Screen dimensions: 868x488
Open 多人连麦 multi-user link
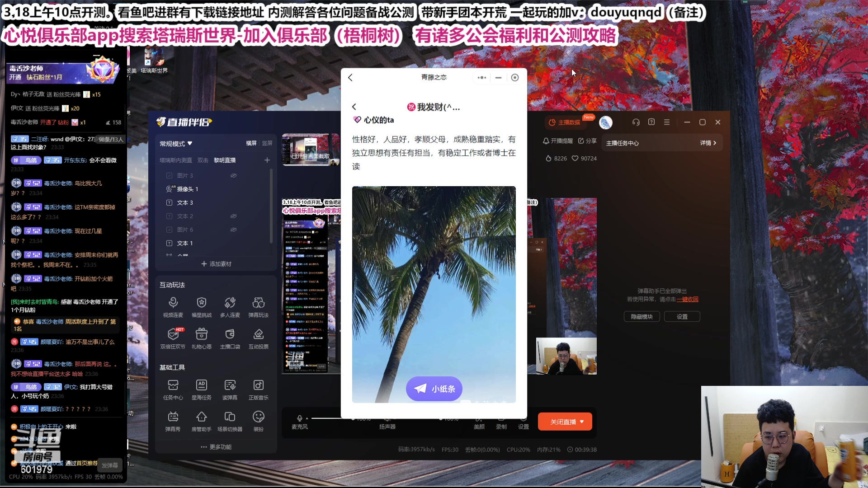(230, 307)
